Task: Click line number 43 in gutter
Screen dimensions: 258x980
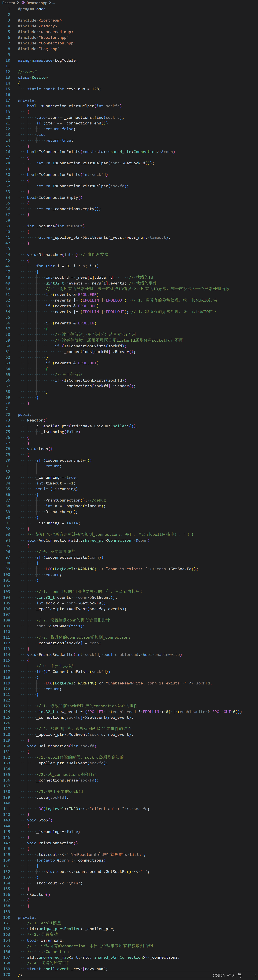Action: coord(8,249)
